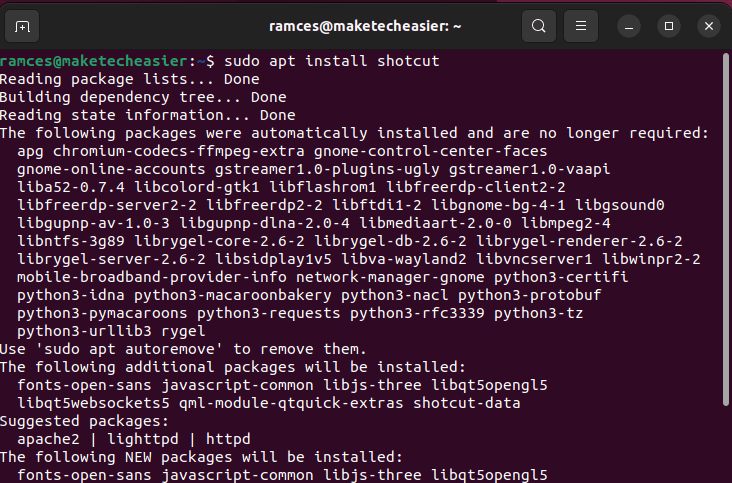This screenshot has height=483, width=732.
Task: Click package name 'chromium-codecs-ffmpeg-extra'
Action: (x=178, y=151)
